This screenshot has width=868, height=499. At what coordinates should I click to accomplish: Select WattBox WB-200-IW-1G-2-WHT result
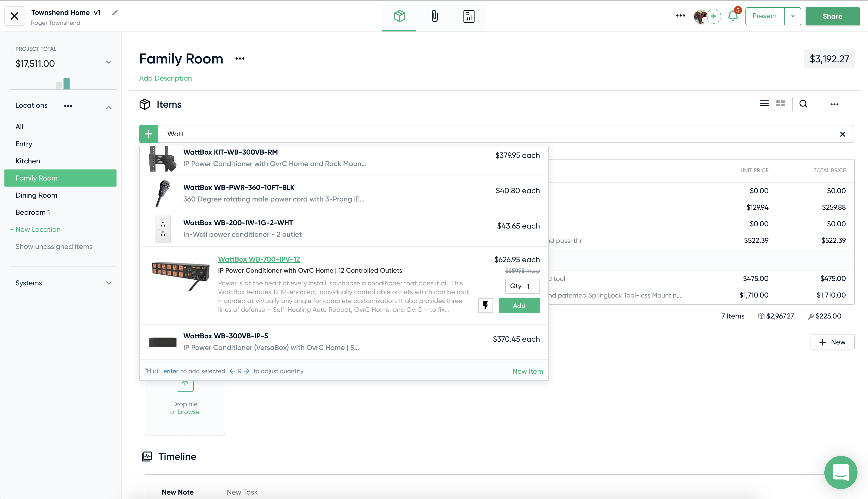pos(344,229)
